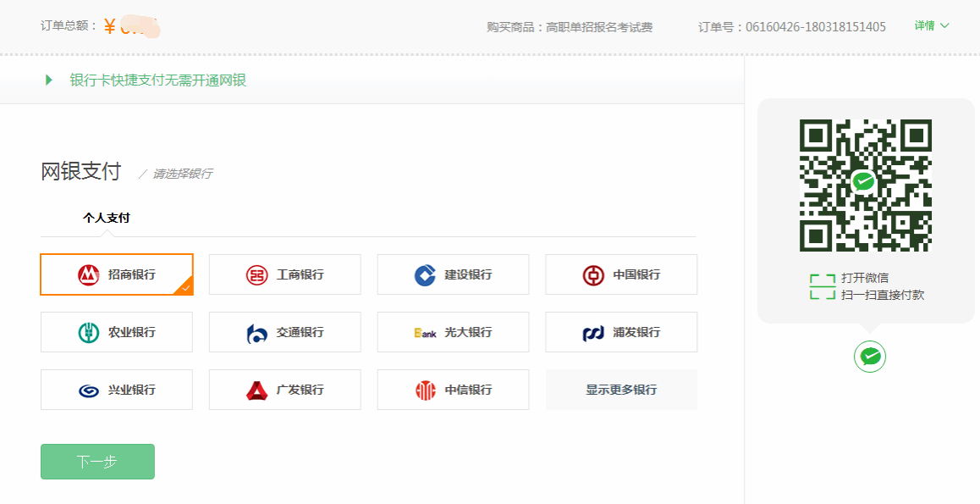This screenshot has height=504, width=980.
Task: Click the round WeChat Pay icon below the QR panel
Action: (870, 357)
